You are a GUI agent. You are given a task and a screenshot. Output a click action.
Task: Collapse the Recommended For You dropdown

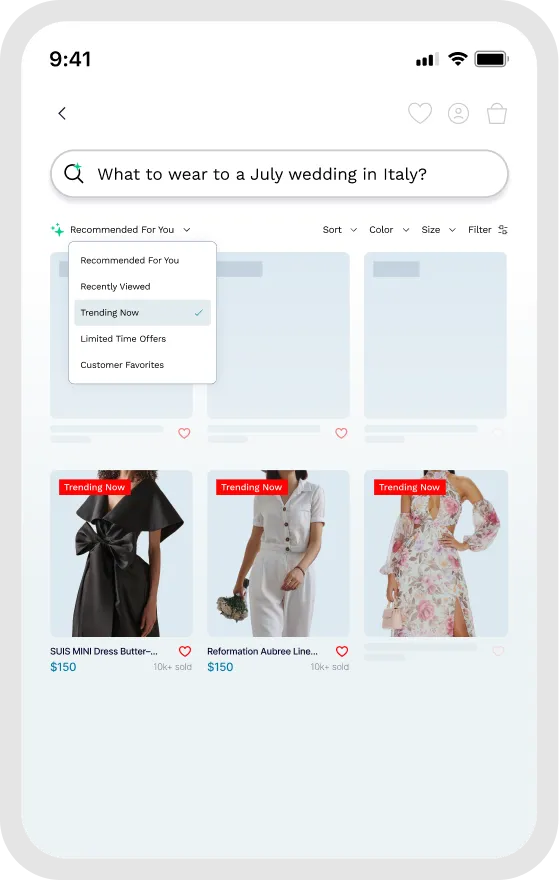(130, 230)
